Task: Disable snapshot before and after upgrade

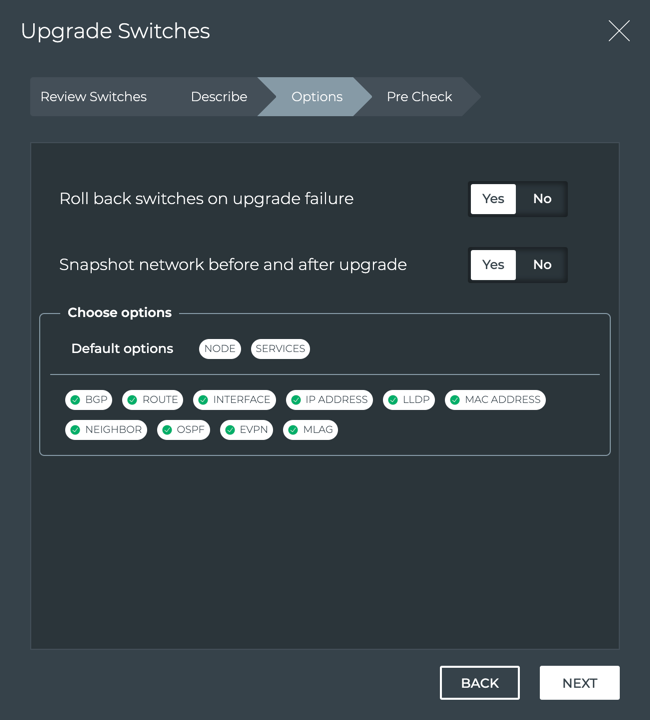Action: [542, 265]
